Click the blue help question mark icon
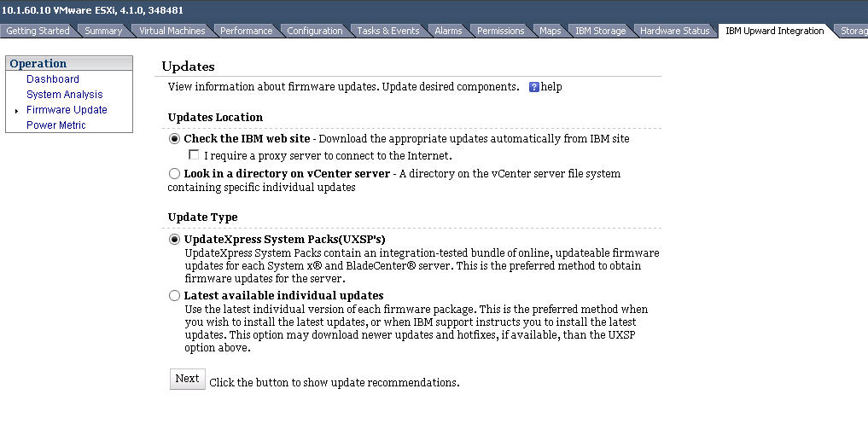868x435 pixels. pos(534,87)
